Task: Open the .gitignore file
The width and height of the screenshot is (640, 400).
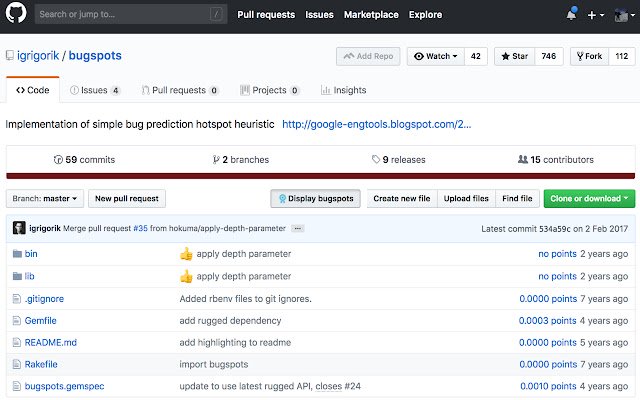Action: (x=44, y=299)
